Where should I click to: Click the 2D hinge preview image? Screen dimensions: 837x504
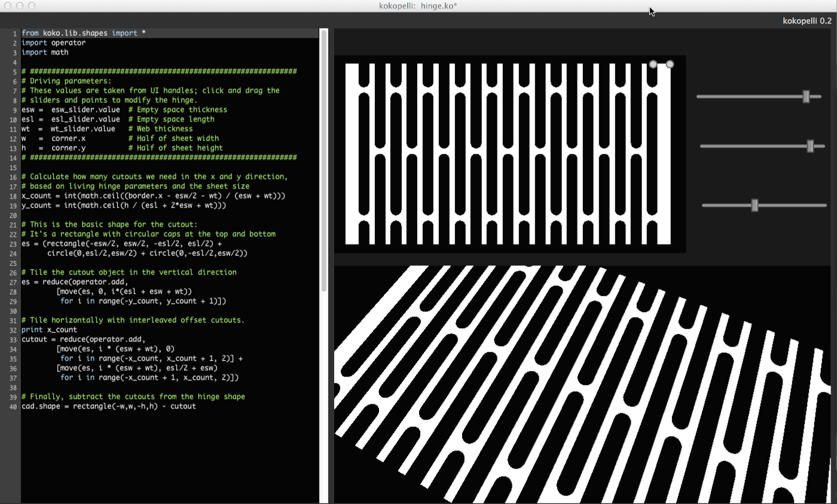point(508,154)
